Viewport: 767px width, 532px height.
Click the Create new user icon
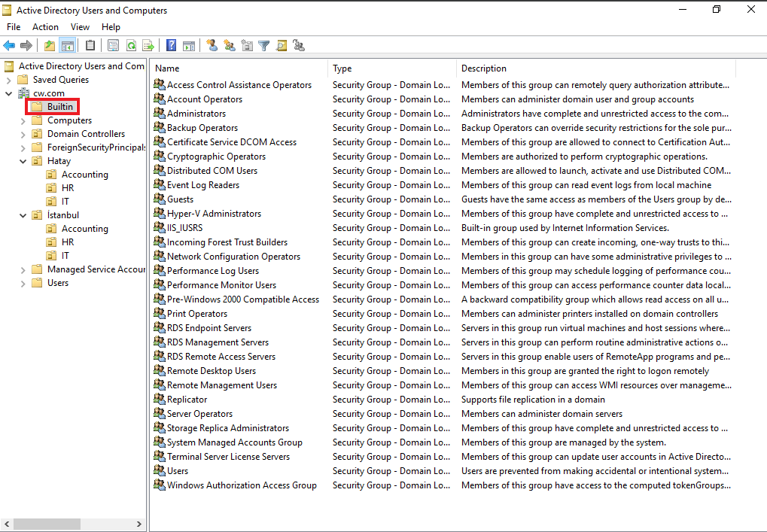tap(212, 46)
